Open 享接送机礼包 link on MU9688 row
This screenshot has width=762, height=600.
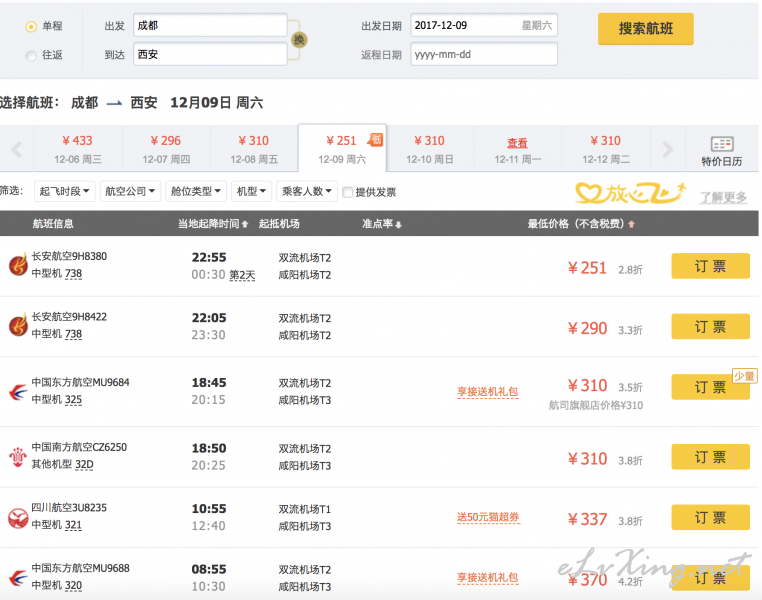pos(487,577)
